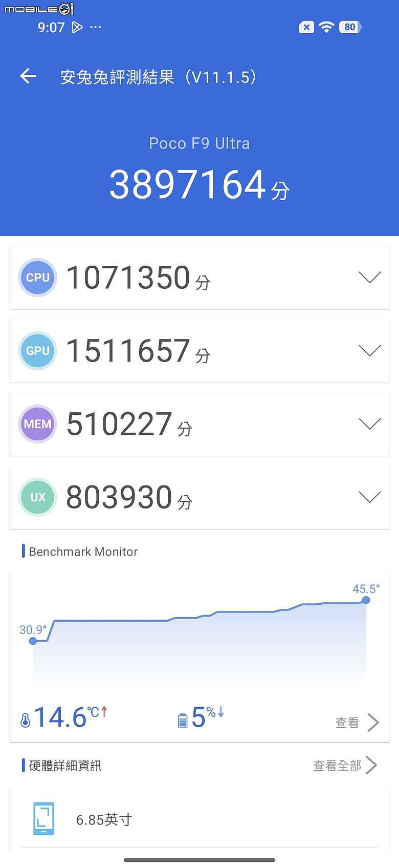Tap the crossed-out SIM status icon

[x=306, y=27]
